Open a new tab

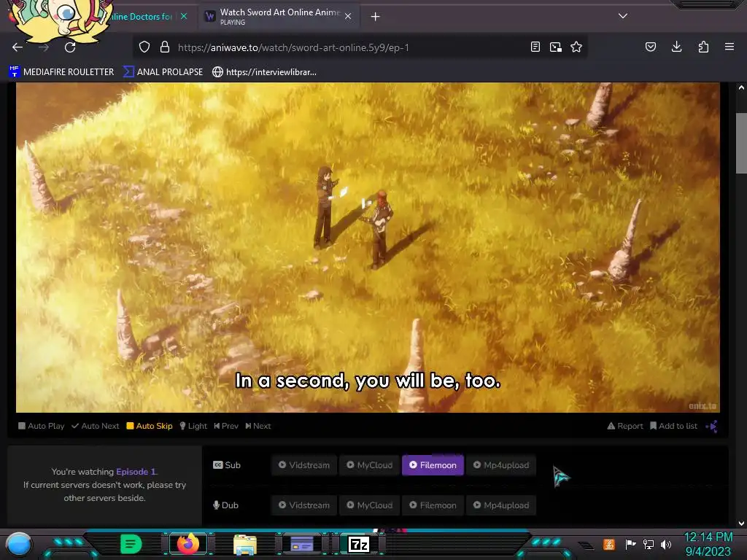(x=376, y=17)
